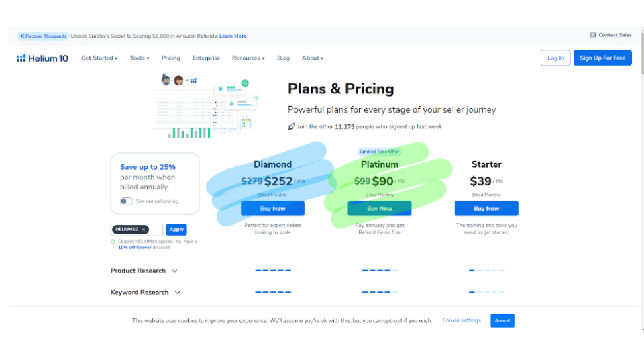
Task: Open the Enterprise menu item
Action: (206, 58)
